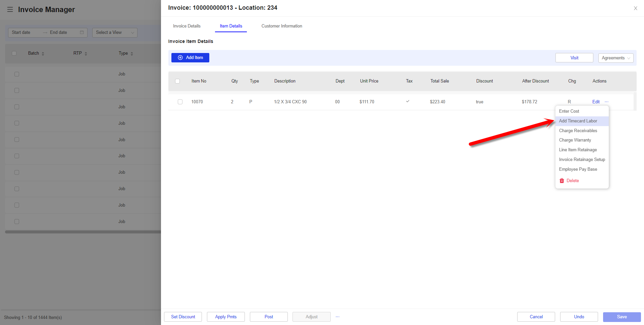Open the calendar icon in date range
The image size is (644, 325).
tap(82, 33)
